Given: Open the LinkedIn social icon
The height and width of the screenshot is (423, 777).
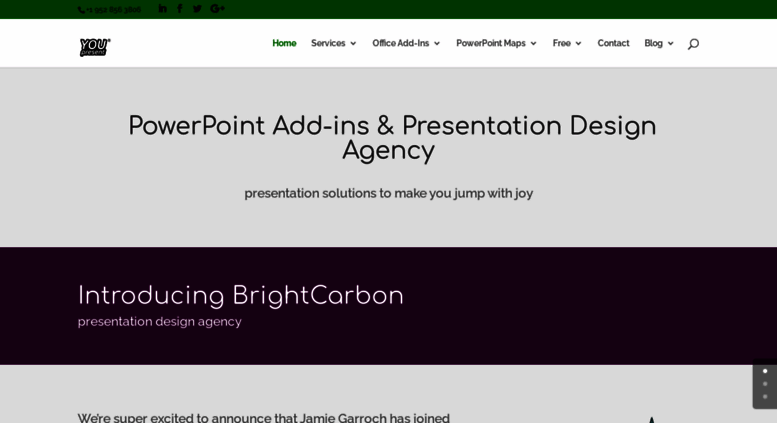Looking at the screenshot, I should [162, 8].
